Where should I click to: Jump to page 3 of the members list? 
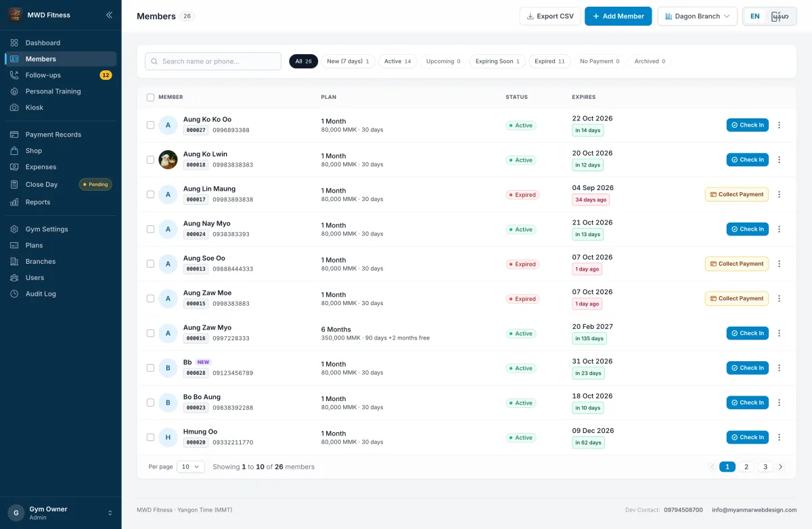pos(765,467)
